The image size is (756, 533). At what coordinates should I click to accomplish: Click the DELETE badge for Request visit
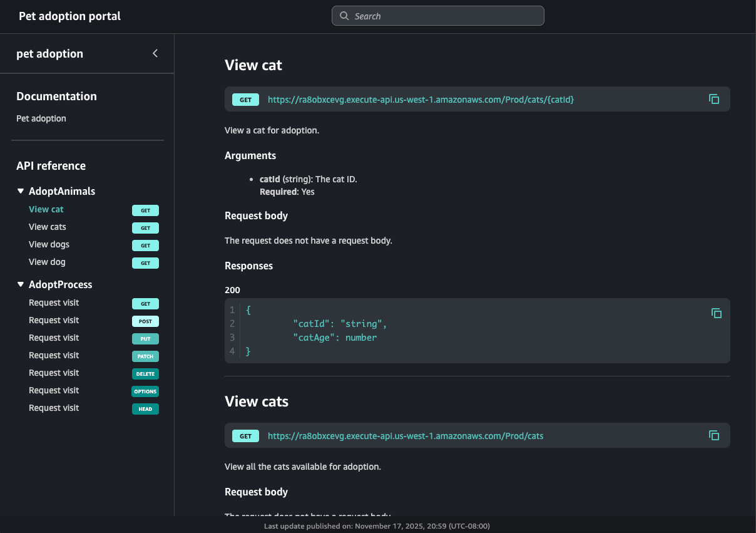click(x=145, y=374)
